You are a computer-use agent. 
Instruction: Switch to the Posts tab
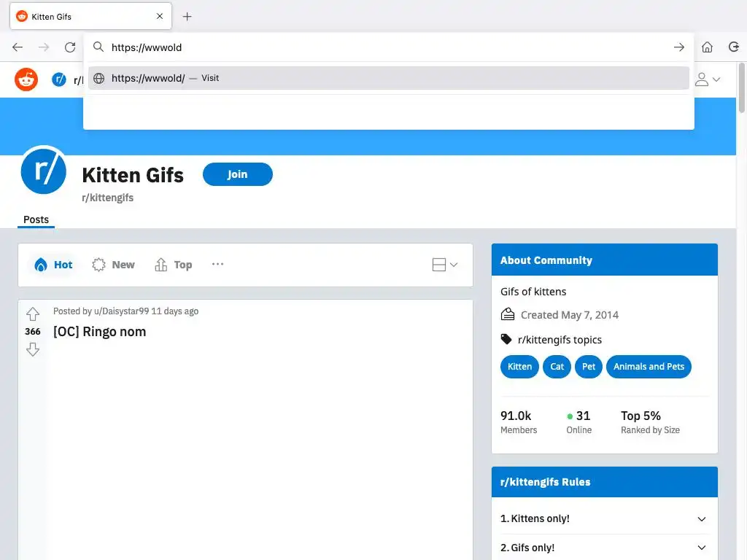point(36,219)
